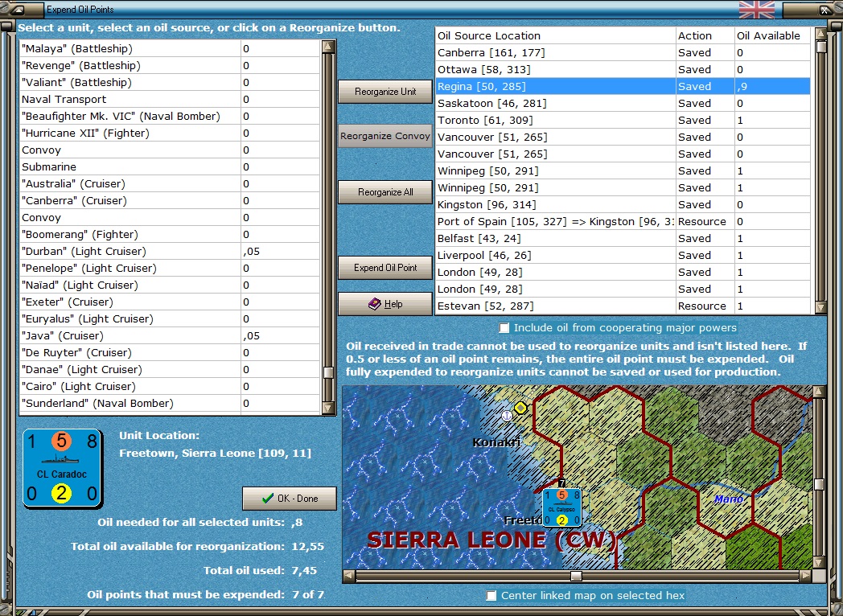This screenshot has width=843, height=616.
Task: Select the CL Calypso counter on the map
Action: (561, 508)
